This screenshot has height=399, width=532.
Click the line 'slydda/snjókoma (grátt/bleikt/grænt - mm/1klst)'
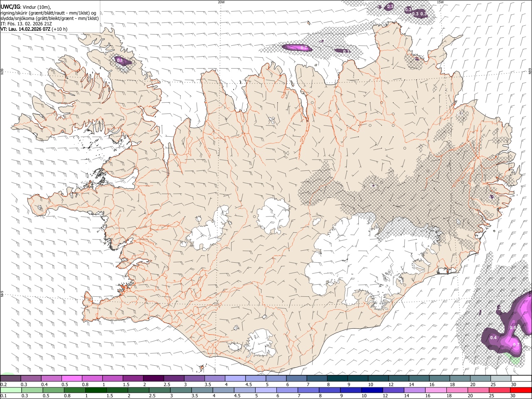point(49,18)
